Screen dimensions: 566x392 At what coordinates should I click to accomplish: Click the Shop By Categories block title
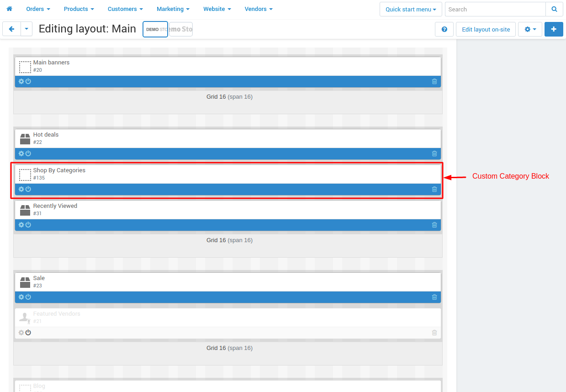pyautogui.click(x=59, y=170)
